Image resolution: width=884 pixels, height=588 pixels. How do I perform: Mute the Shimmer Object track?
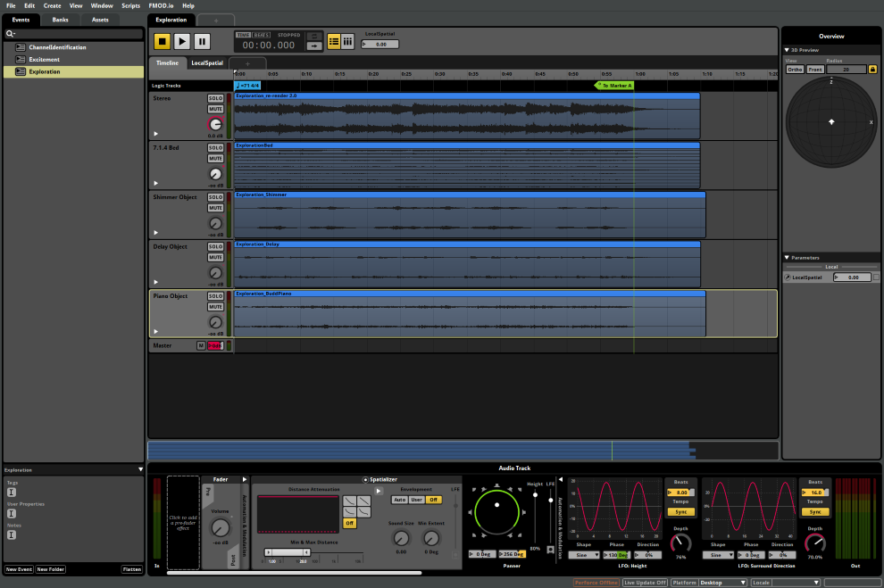click(215, 209)
